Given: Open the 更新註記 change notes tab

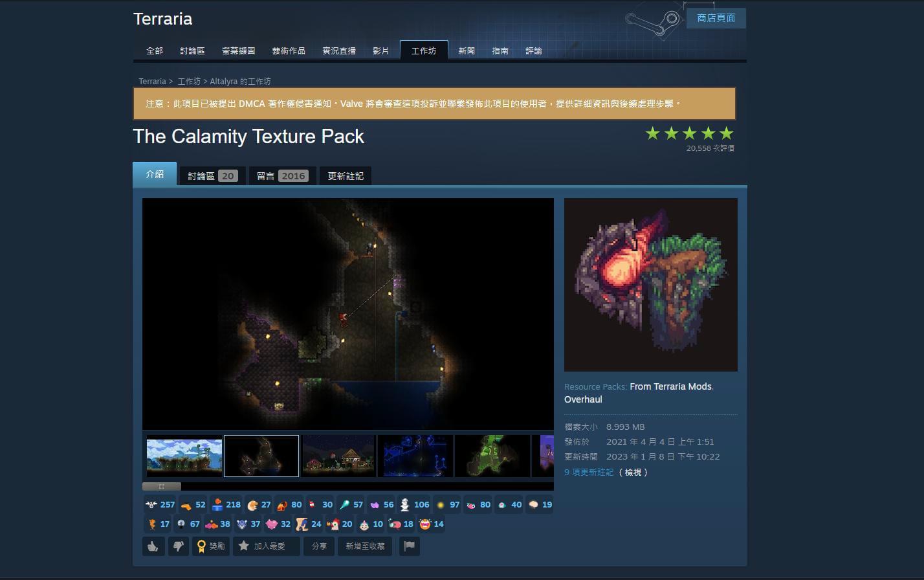Looking at the screenshot, I should tap(346, 176).
